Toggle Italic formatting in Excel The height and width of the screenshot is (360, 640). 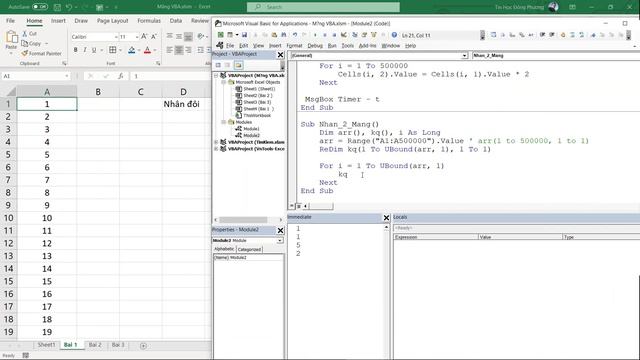point(85,50)
